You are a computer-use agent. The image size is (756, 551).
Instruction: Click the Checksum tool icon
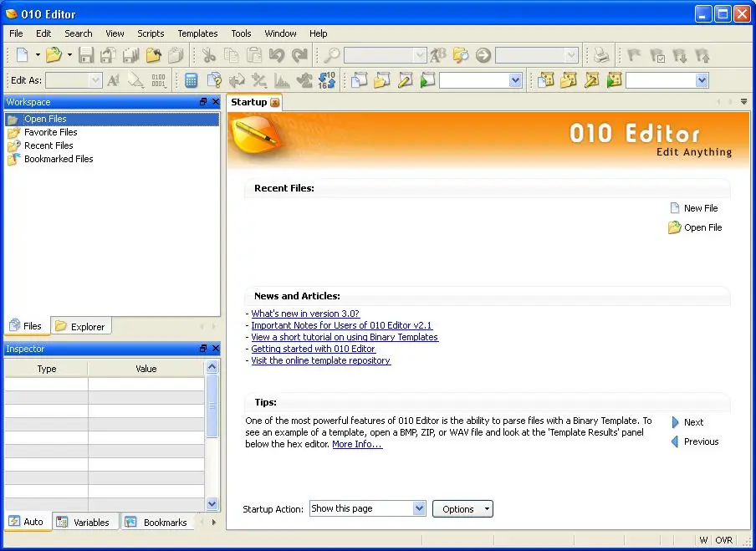pyautogui.click(x=304, y=80)
